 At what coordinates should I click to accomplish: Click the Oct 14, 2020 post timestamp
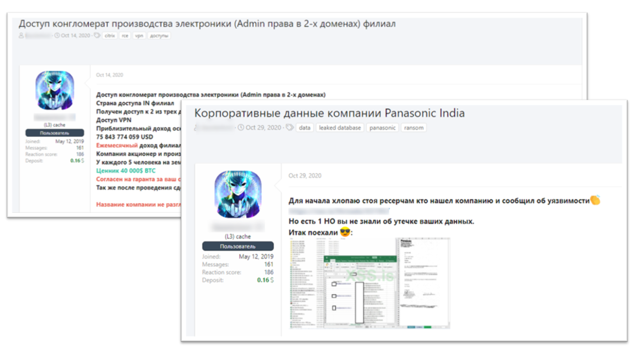pyautogui.click(x=109, y=75)
